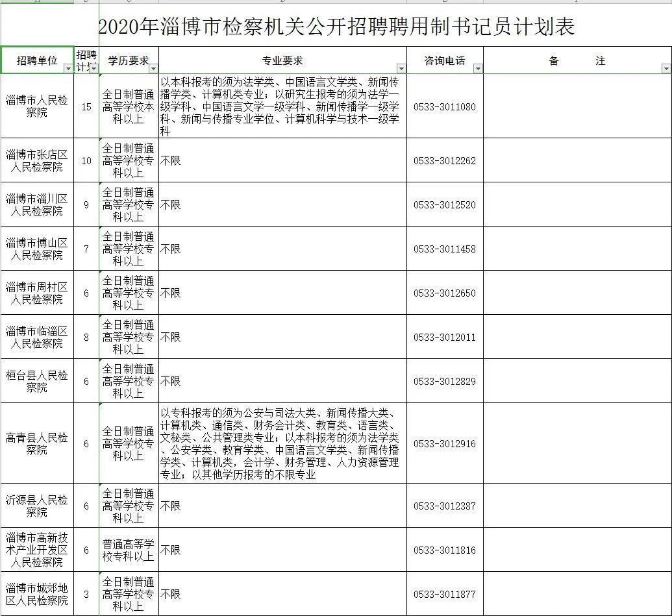The height and width of the screenshot is (616, 672).
Task: Select the 招聘单位 header cell
Action: coord(36,60)
